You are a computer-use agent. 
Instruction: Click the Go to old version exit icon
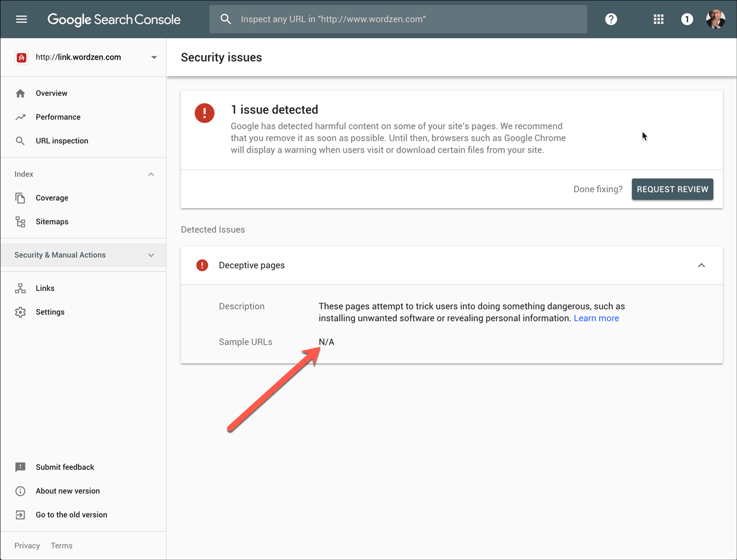point(20,515)
